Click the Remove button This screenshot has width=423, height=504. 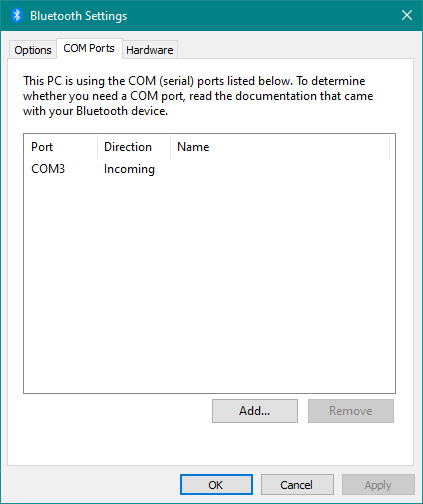point(351,411)
